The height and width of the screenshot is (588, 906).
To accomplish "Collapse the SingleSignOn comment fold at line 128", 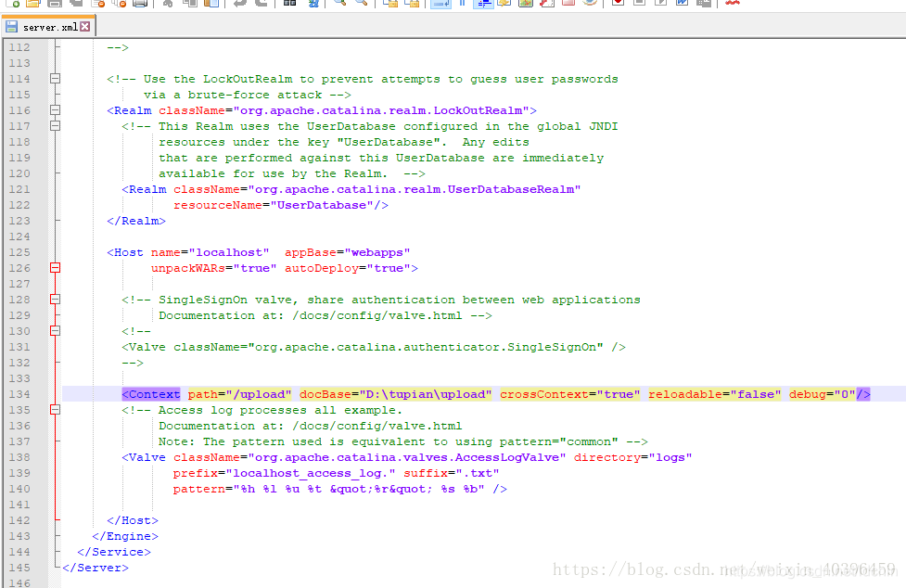I will click(x=55, y=300).
